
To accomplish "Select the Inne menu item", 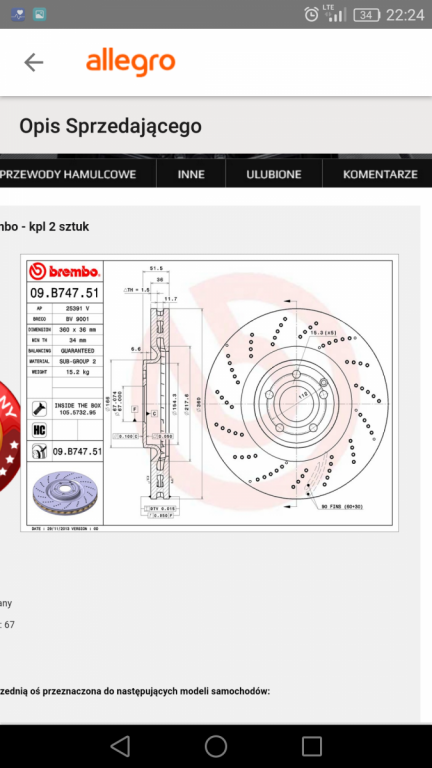I will (x=191, y=174).
